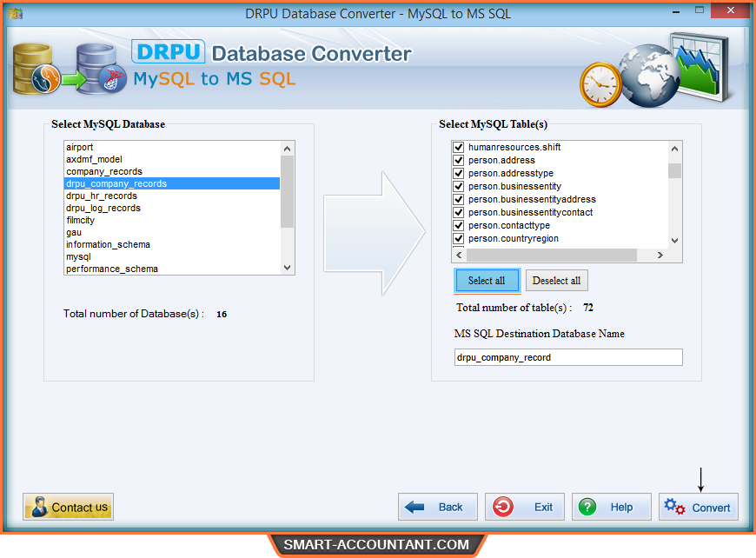Uncheck person.businessentity table
This screenshot has width=756, height=558.
[x=459, y=186]
